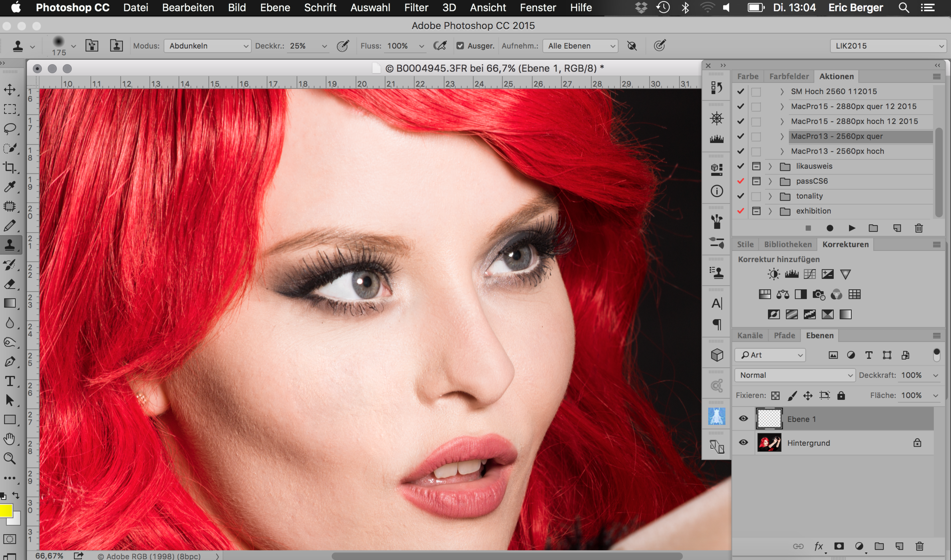Hide the Hintergrund layer
Screen dimensions: 951x560
pyautogui.click(x=743, y=443)
